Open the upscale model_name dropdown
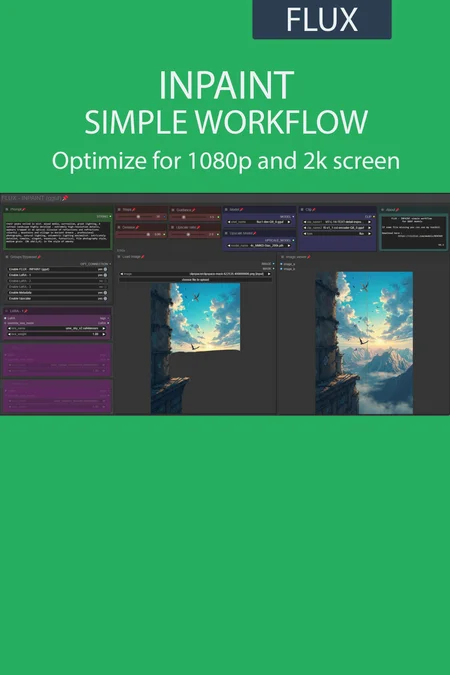 tap(259, 245)
